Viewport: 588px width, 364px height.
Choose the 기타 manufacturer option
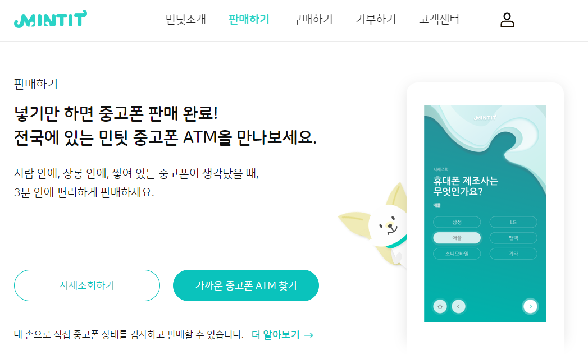[513, 254]
